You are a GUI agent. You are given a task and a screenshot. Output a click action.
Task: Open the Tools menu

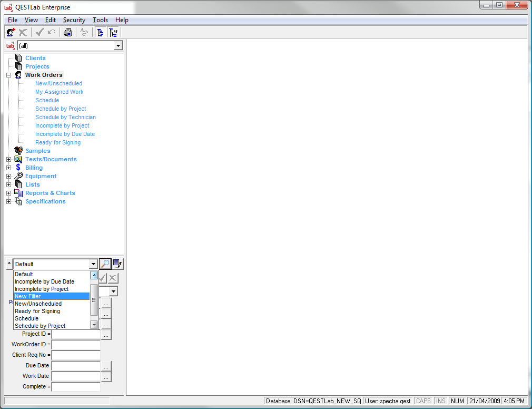coord(100,20)
